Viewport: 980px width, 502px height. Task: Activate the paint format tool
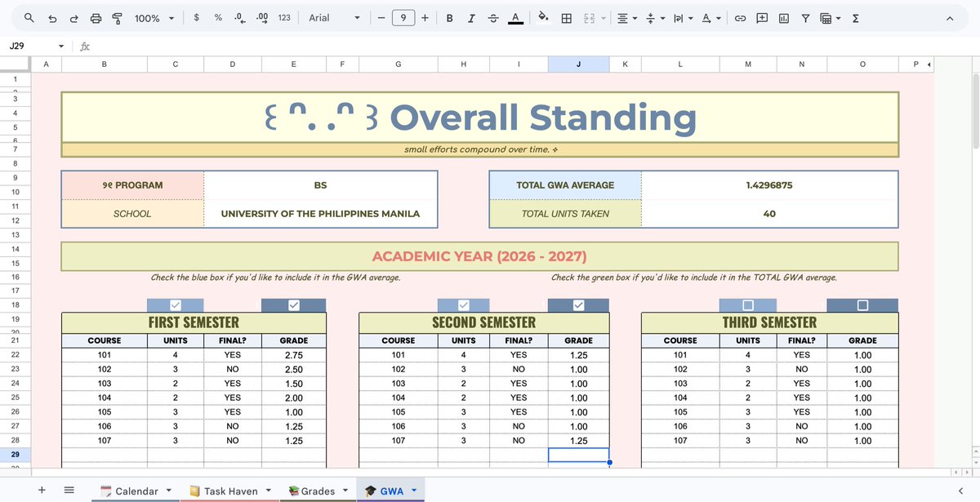116,18
